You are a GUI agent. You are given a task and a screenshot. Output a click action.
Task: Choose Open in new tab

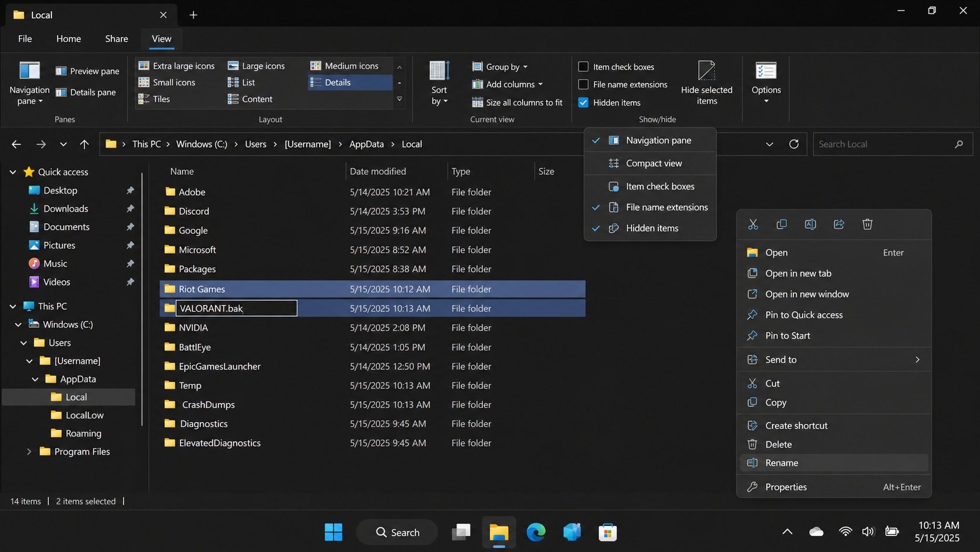pyautogui.click(x=833, y=273)
